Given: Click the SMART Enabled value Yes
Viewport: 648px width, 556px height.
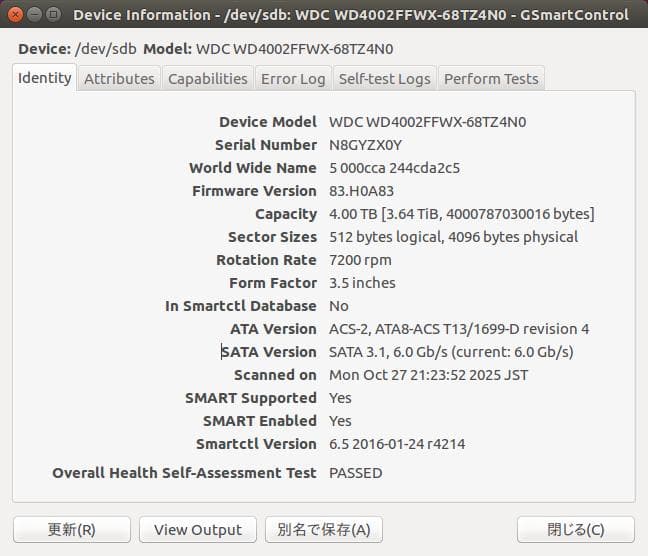Looking at the screenshot, I should point(340,421).
